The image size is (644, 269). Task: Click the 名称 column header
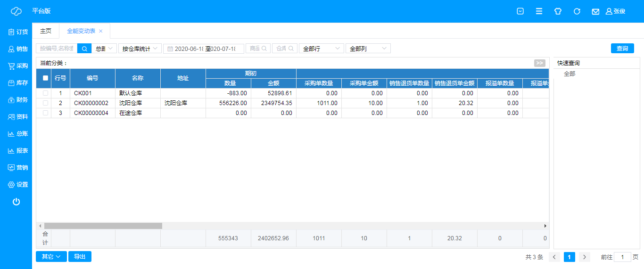pyautogui.click(x=138, y=78)
